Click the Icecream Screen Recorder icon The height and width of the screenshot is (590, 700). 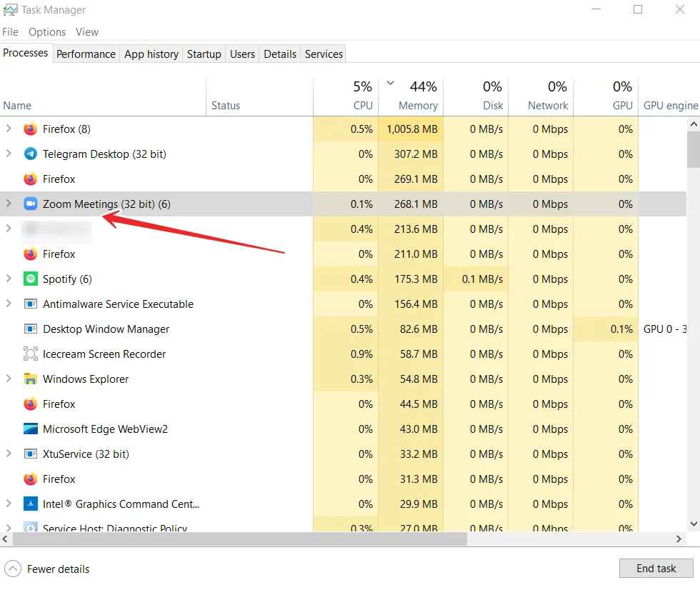[30, 354]
